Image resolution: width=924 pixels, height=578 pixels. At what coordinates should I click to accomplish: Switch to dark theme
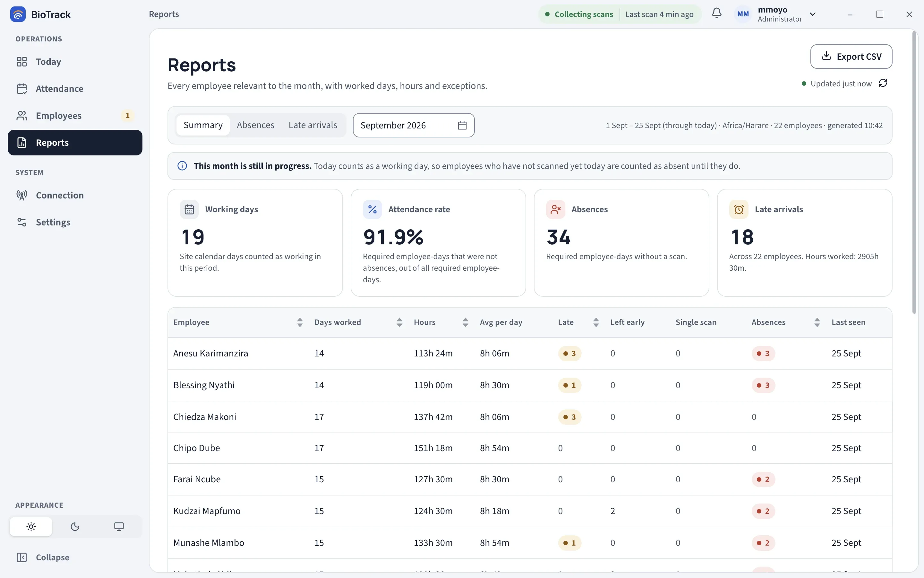(75, 527)
